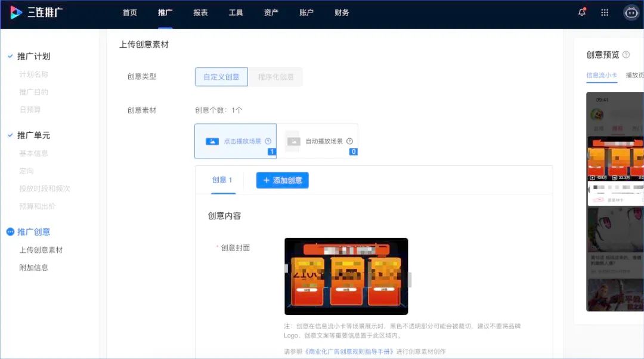
Task: Click the help icon inside 点击播放场景 card
Action: tap(268, 141)
